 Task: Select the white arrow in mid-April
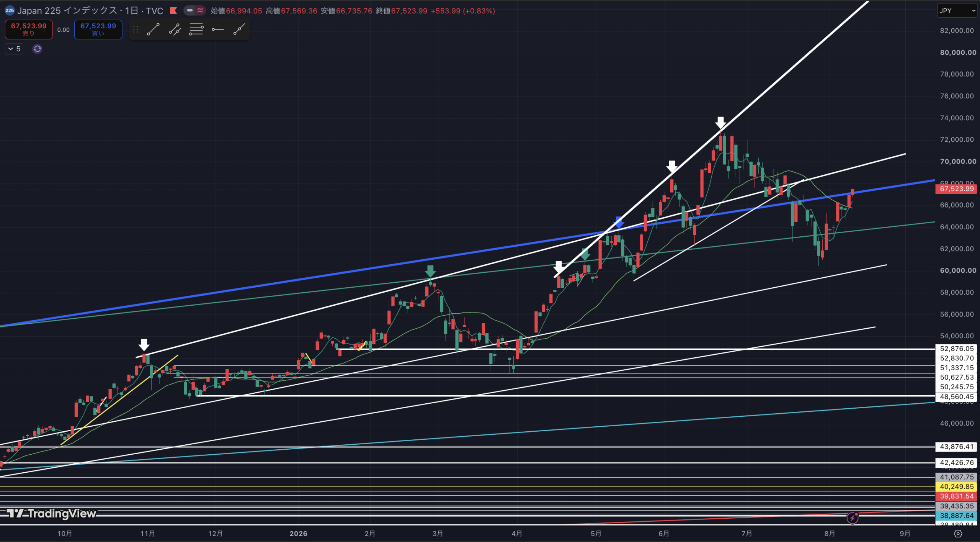(x=559, y=267)
